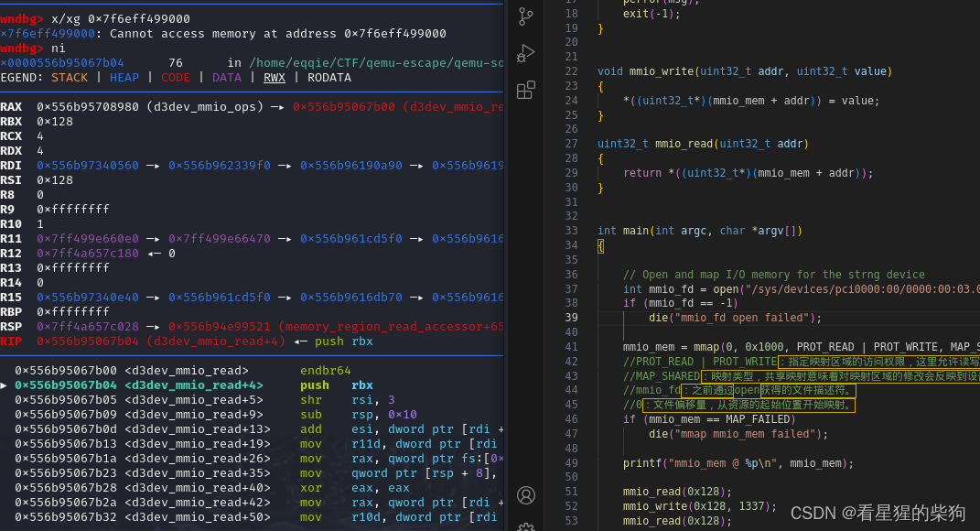Click the R15 register pointer chain row
The width and height of the screenshot is (980, 531).
pos(252,297)
